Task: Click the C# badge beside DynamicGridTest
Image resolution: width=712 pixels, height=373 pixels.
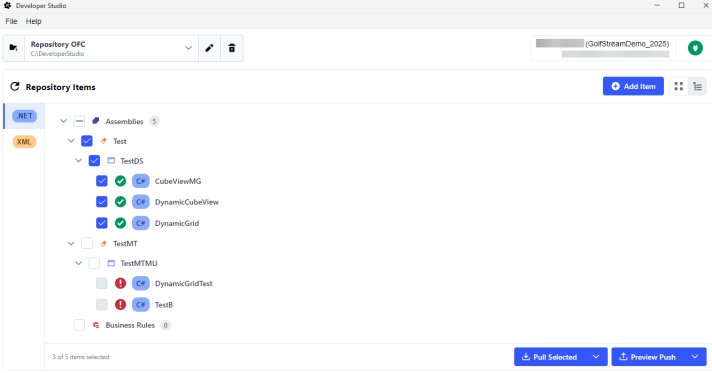Action: point(141,283)
